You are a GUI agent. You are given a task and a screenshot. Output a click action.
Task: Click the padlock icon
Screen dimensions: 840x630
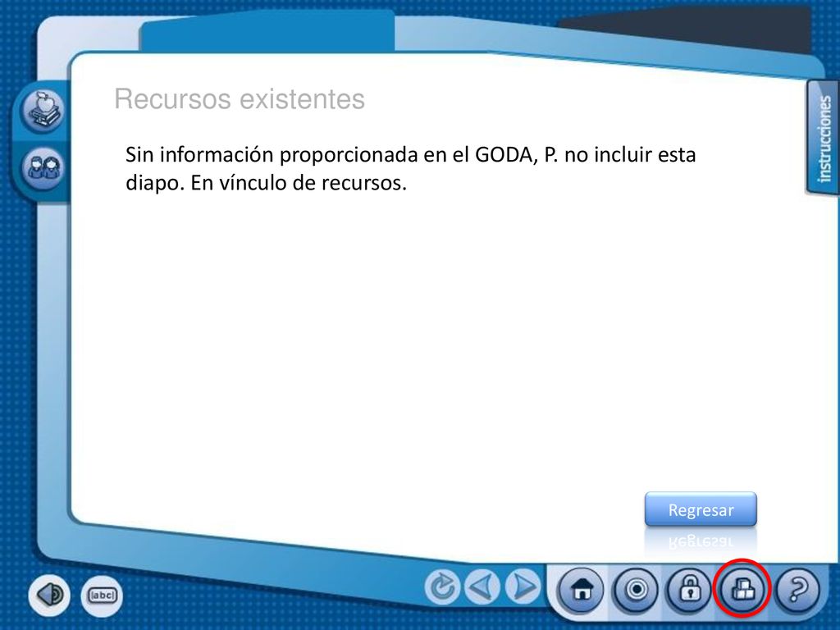pos(690,590)
